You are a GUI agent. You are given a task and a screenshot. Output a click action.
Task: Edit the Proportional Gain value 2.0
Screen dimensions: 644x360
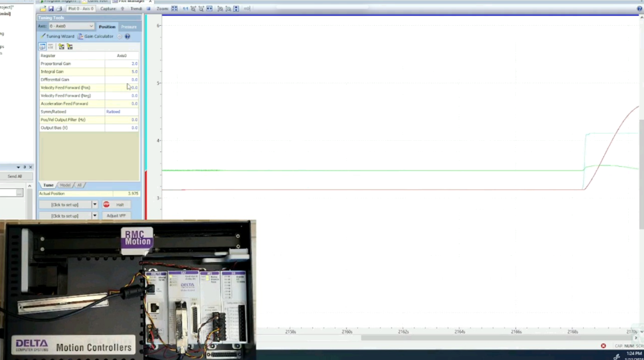[x=122, y=64]
